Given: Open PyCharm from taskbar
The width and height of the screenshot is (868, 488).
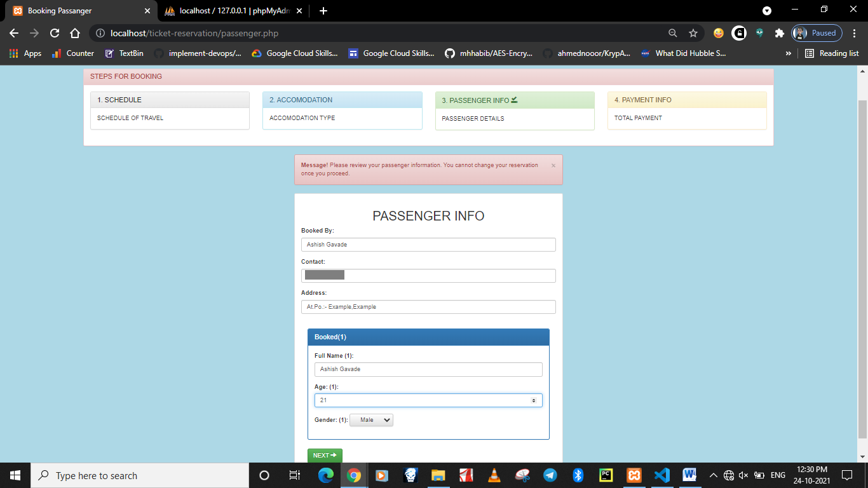Looking at the screenshot, I should [606, 475].
